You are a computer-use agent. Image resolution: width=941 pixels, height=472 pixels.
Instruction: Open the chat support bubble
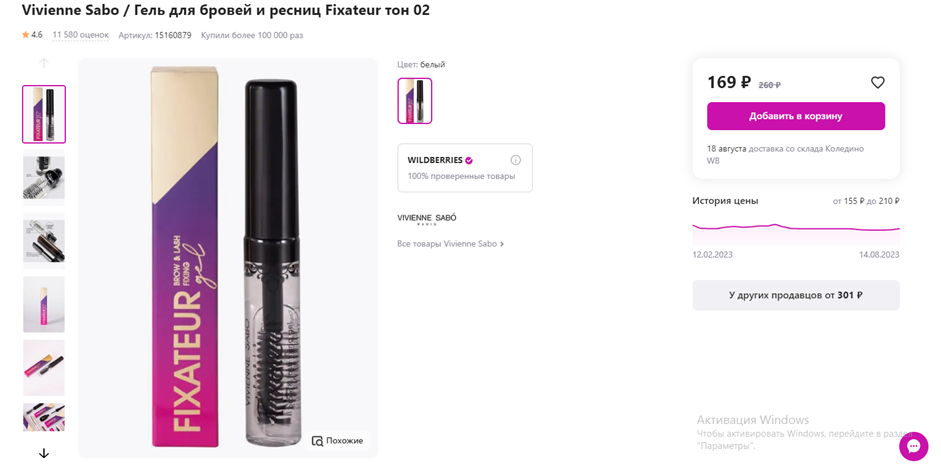click(913, 446)
